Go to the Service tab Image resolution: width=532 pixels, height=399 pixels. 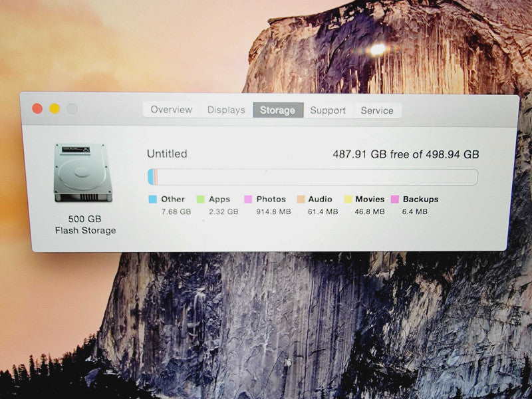377,110
